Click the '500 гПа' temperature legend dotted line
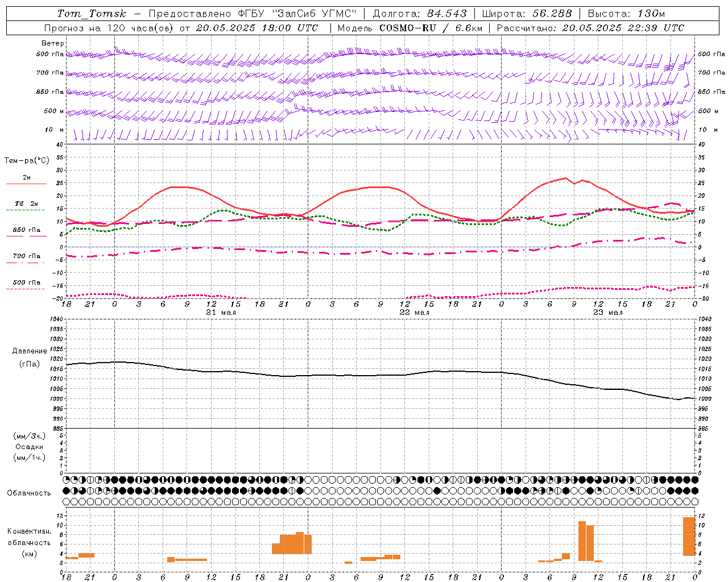The height and width of the screenshot is (582, 728). [x=26, y=289]
